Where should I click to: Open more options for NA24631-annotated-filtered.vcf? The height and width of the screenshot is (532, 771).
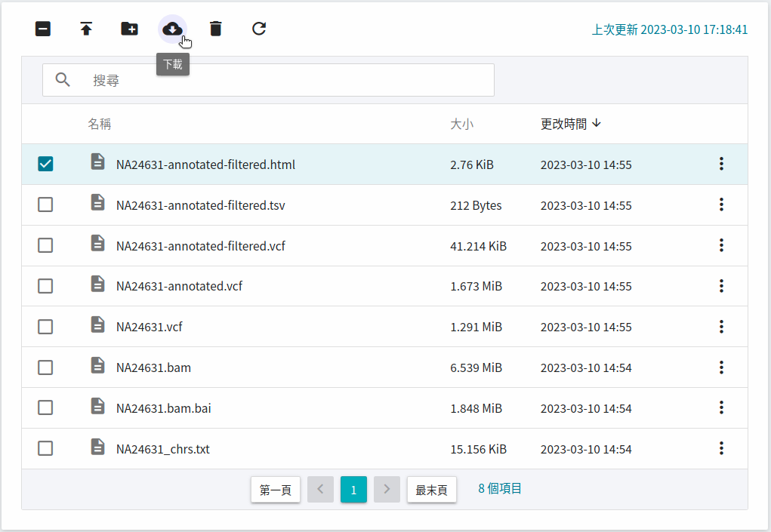point(721,245)
